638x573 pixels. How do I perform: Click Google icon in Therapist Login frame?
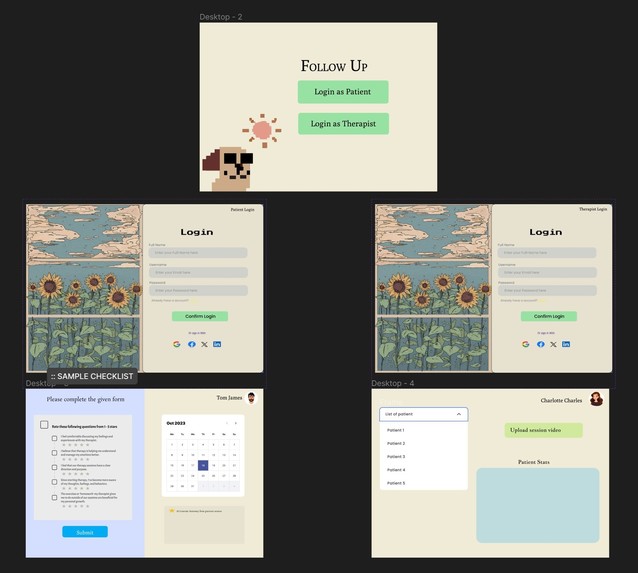click(526, 344)
